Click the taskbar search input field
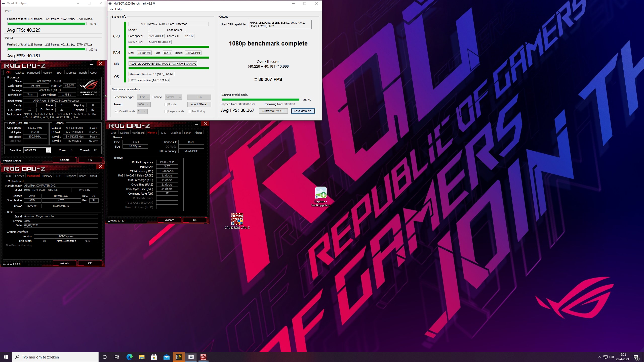This screenshot has width=644, height=362. [x=55, y=357]
